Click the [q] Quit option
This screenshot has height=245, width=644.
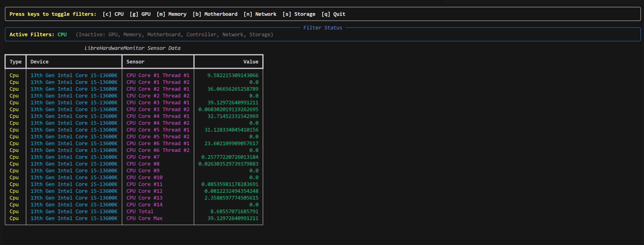pyautogui.click(x=333, y=14)
